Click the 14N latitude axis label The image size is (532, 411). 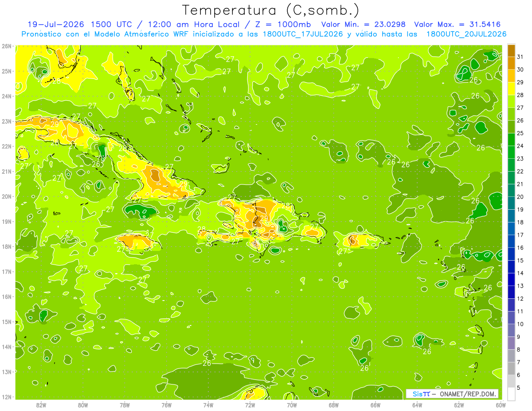point(6,347)
